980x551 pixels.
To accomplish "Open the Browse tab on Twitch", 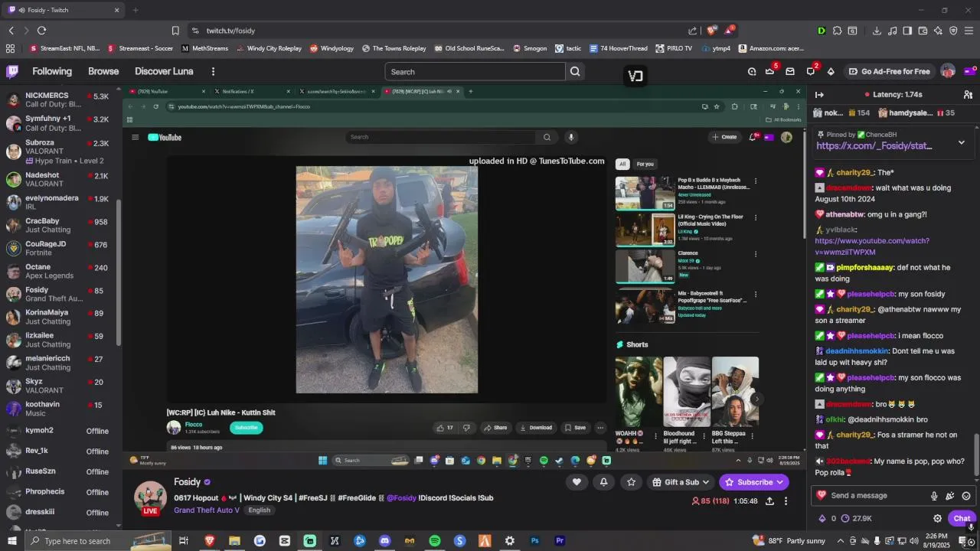I will pos(103,71).
